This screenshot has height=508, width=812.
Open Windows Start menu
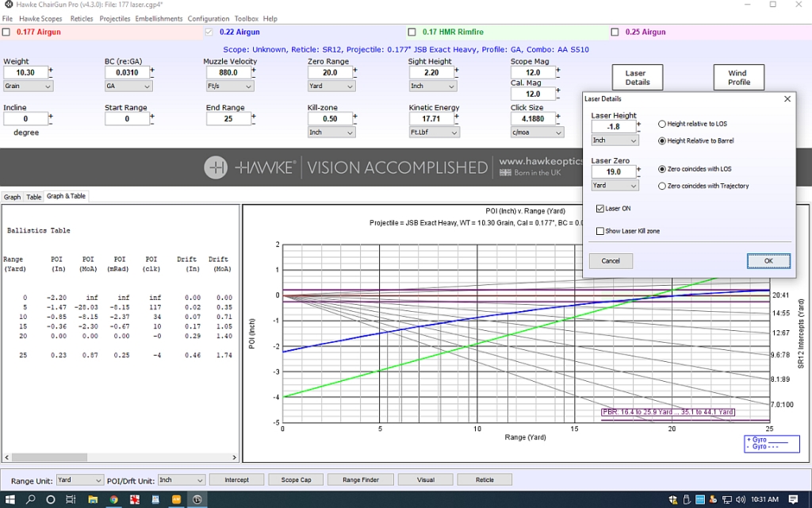(10, 500)
